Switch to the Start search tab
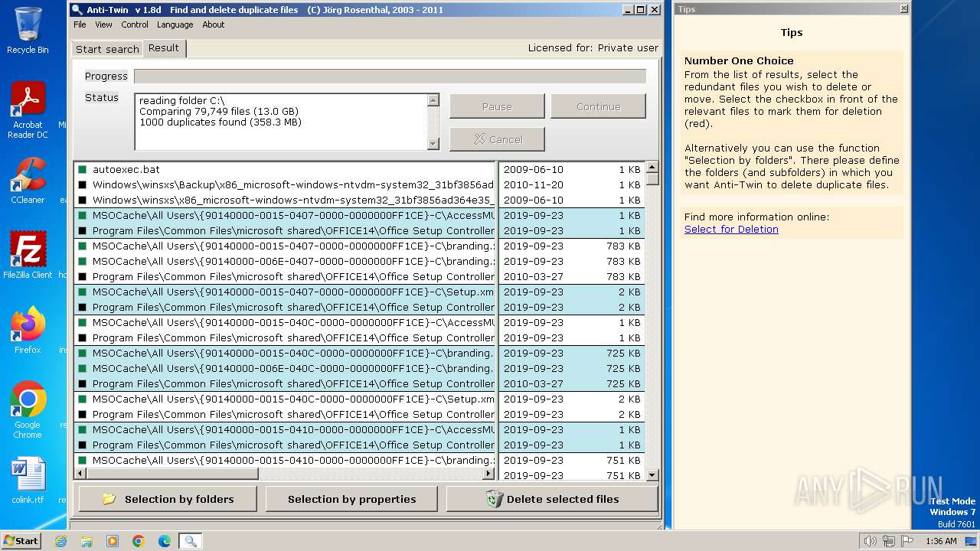Image resolution: width=980 pixels, height=551 pixels. pos(107,49)
